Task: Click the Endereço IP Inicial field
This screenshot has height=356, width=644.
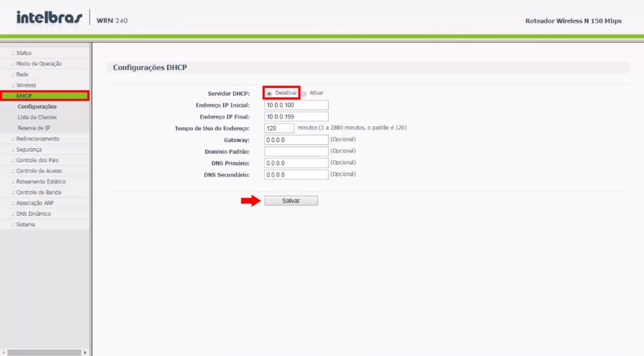Action: point(296,105)
